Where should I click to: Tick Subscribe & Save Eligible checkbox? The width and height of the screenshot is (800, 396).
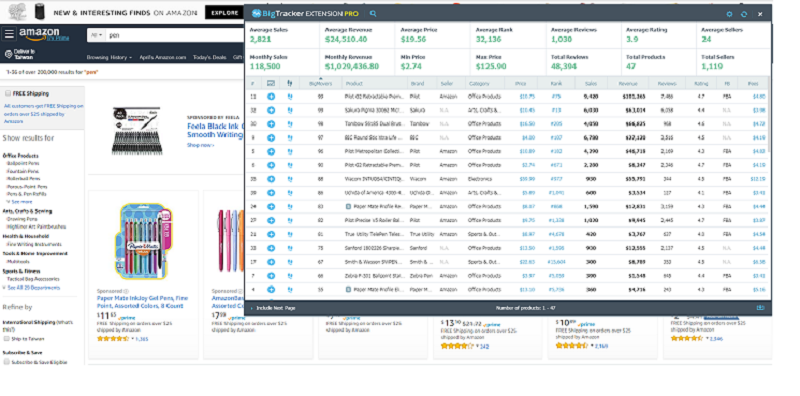click(7, 362)
